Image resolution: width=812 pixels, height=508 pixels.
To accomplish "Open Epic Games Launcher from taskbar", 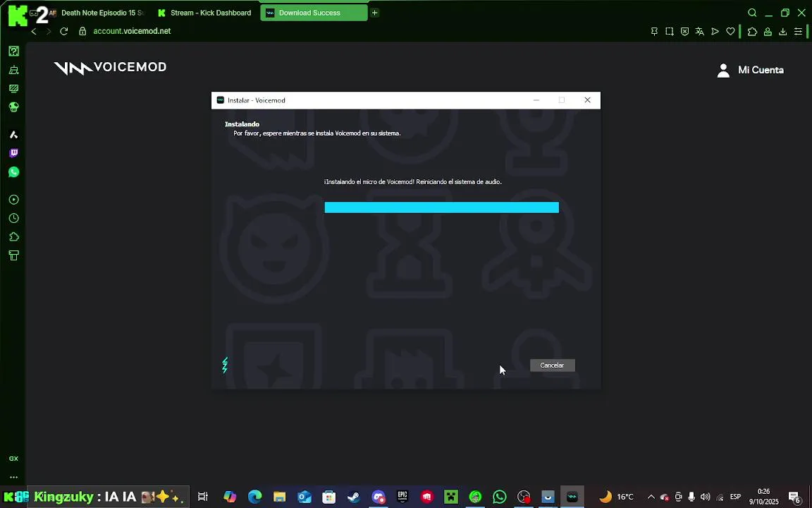I will (402, 497).
